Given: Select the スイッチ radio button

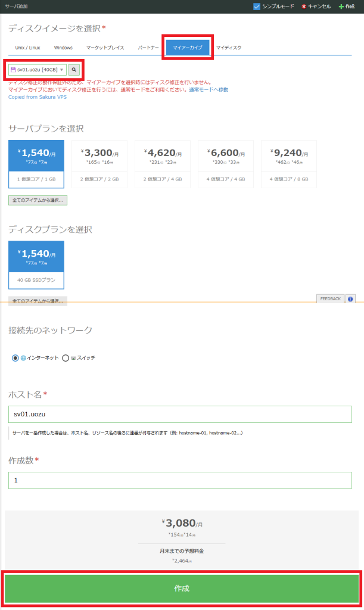Looking at the screenshot, I should point(66,358).
